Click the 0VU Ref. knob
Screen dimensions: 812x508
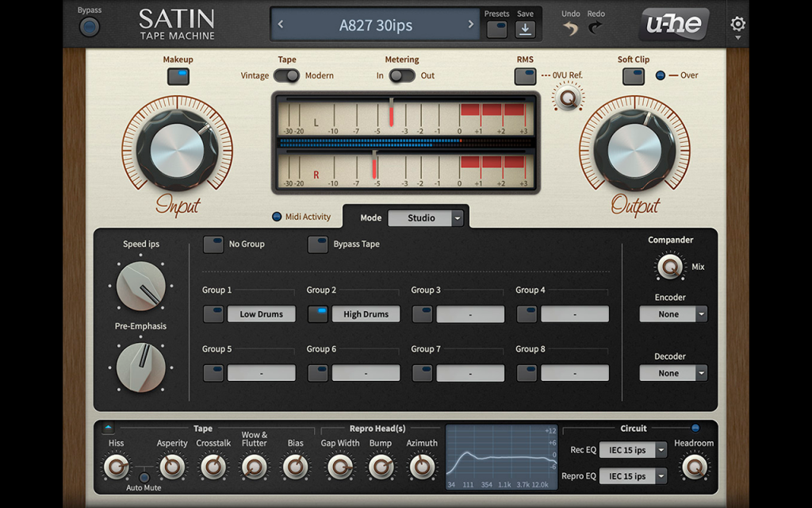568,98
